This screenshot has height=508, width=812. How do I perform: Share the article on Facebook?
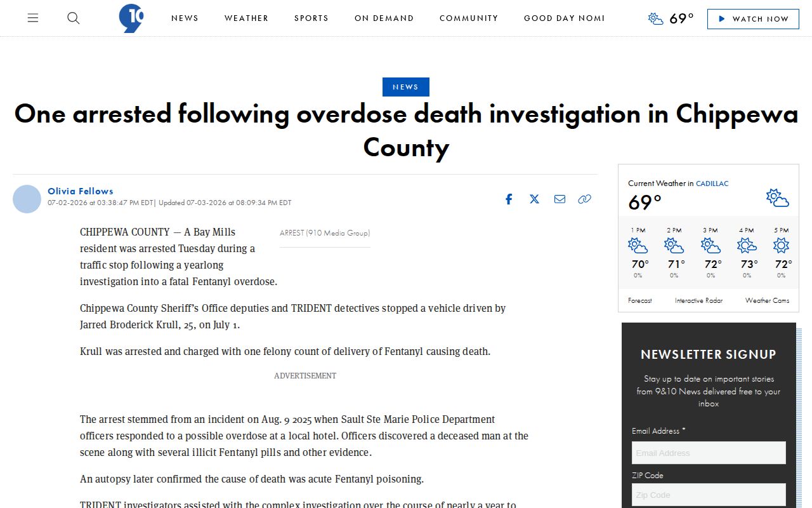pyautogui.click(x=509, y=199)
